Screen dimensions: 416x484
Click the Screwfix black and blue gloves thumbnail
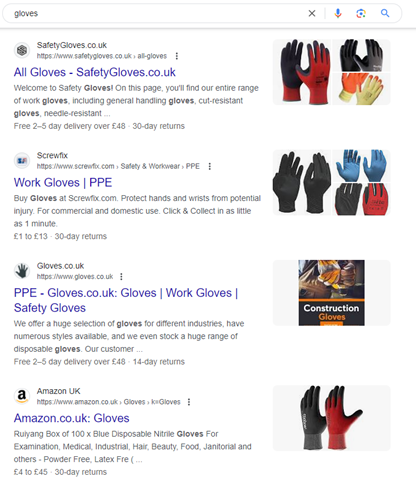[332, 182]
